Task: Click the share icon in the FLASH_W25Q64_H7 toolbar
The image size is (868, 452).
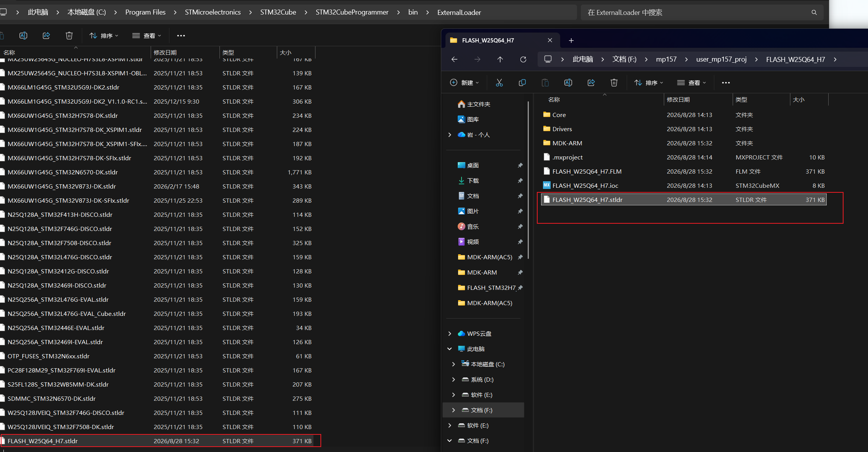Action: 591,83
